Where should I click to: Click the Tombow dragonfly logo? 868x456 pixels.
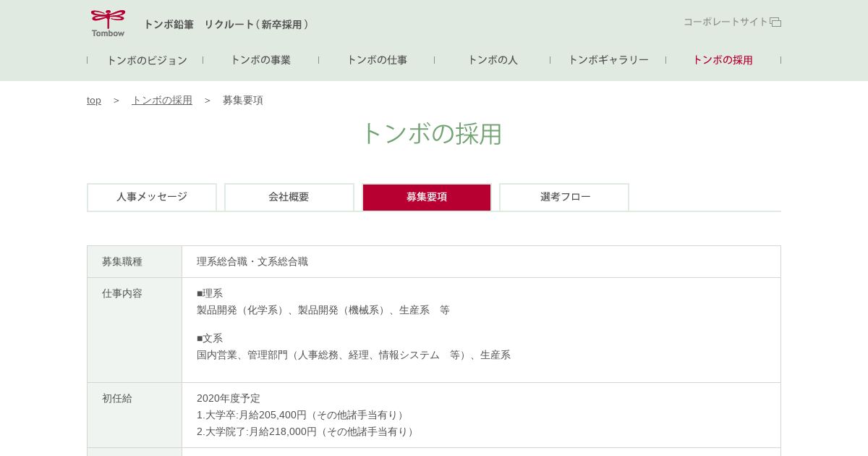[108, 23]
